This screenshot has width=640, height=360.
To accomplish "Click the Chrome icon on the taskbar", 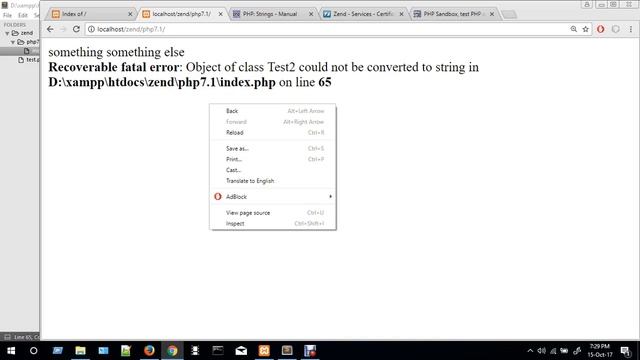I will (x=172, y=351).
